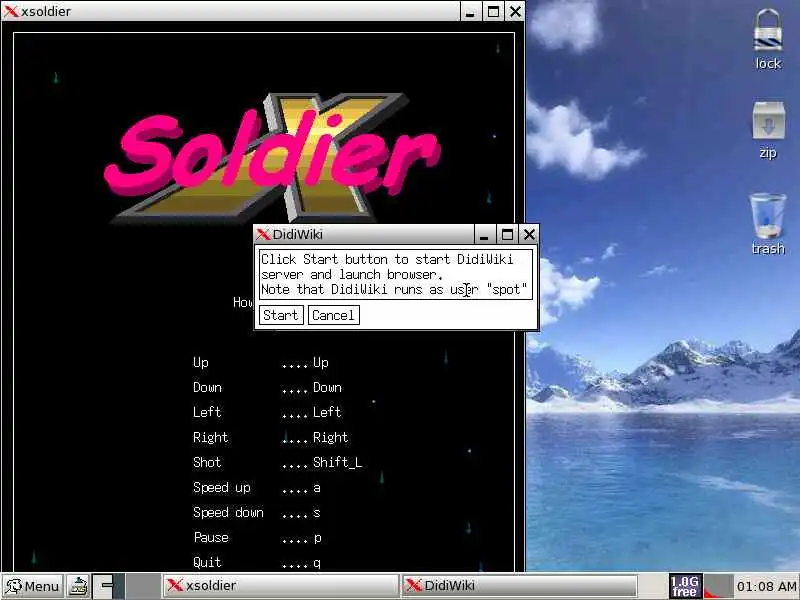The height and width of the screenshot is (600, 800).
Task: Activate DidiWiki in the taskbar
Action: [519, 586]
